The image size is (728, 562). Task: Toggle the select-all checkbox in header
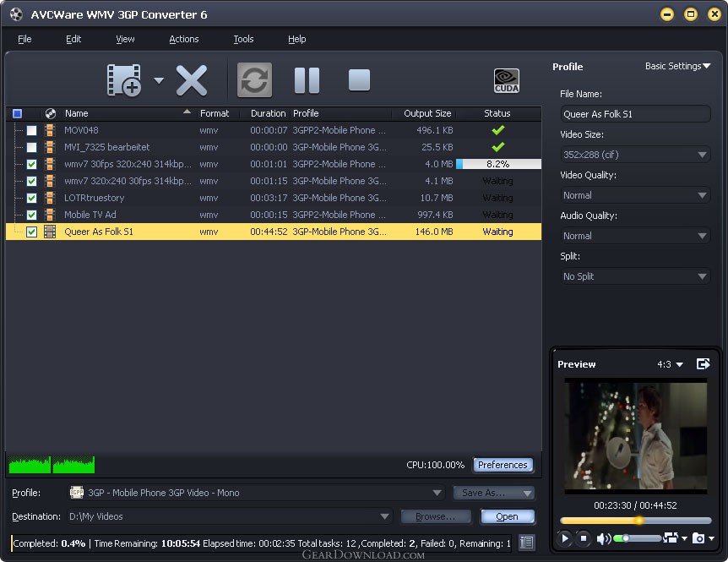click(17, 113)
